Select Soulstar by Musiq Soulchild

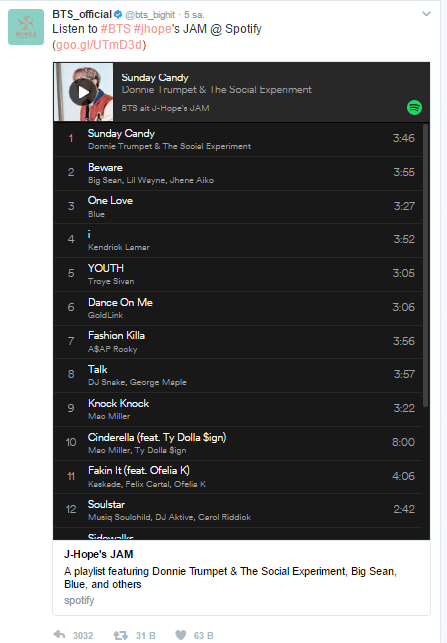(238, 510)
